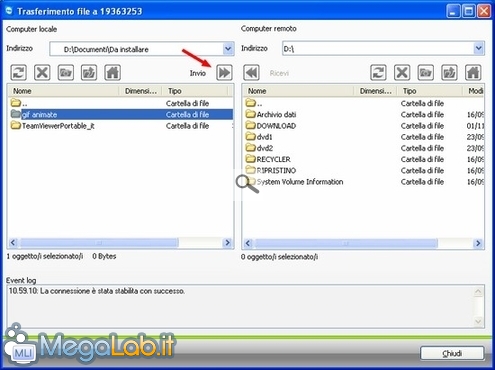Expand remote Indirizzo path dropdown
495x370 pixels.
tap(479, 49)
